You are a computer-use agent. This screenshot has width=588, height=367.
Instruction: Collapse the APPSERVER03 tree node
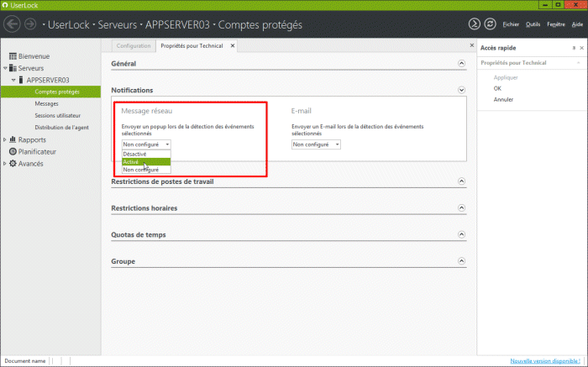(13, 80)
